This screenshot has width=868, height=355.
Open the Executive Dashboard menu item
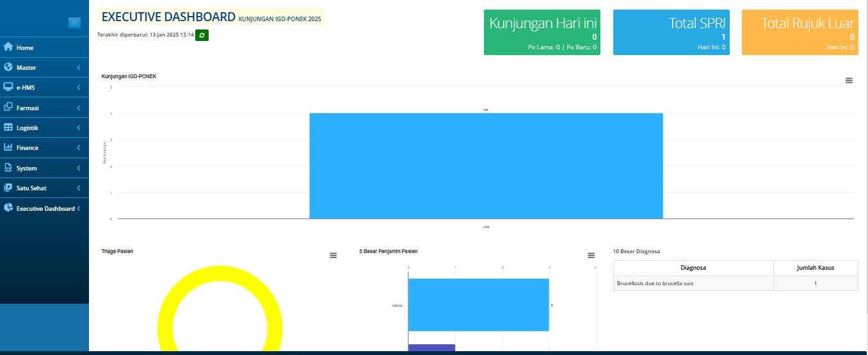point(44,208)
